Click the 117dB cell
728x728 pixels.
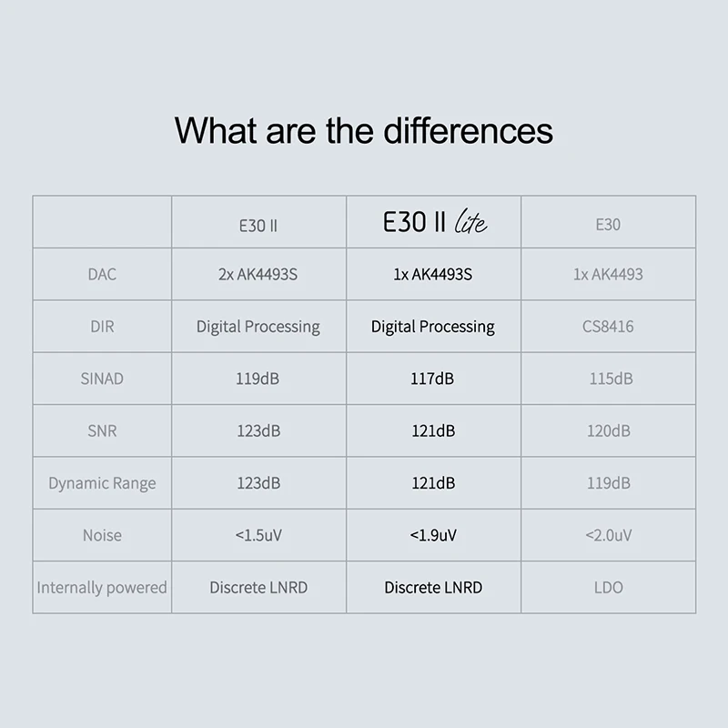[x=433, y=379]
